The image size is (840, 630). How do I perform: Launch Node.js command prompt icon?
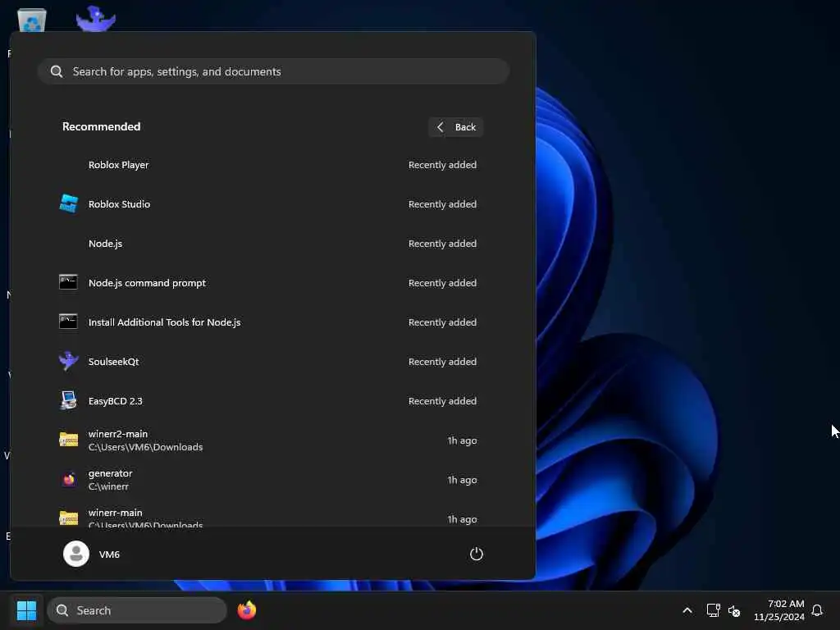(68, 282)
